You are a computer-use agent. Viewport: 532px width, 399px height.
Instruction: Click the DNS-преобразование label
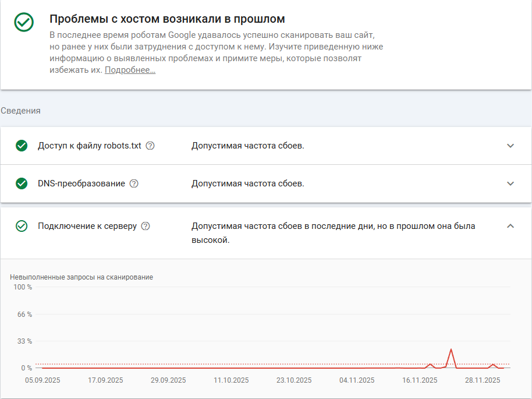tap(81, 183)
